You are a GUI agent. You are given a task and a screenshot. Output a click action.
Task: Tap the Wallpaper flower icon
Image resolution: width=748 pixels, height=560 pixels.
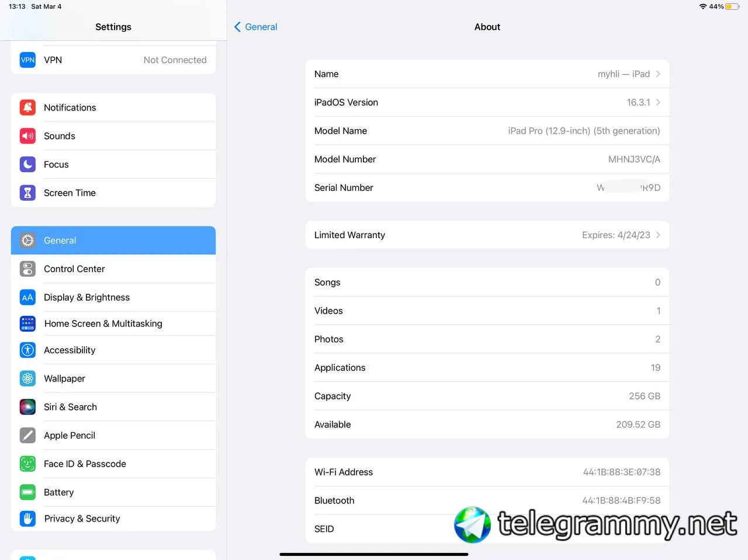pos(27,378)
